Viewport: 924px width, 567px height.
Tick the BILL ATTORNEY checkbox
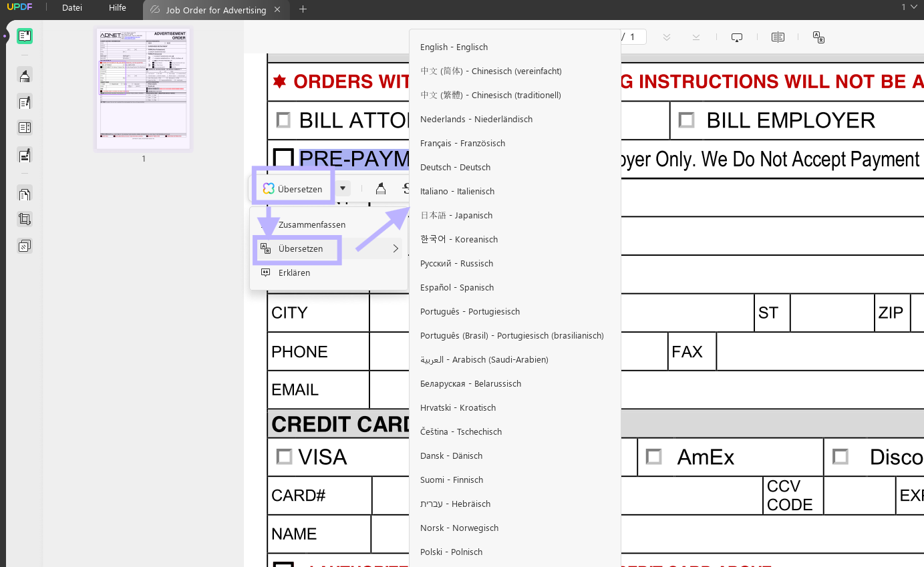coord(283,120)
